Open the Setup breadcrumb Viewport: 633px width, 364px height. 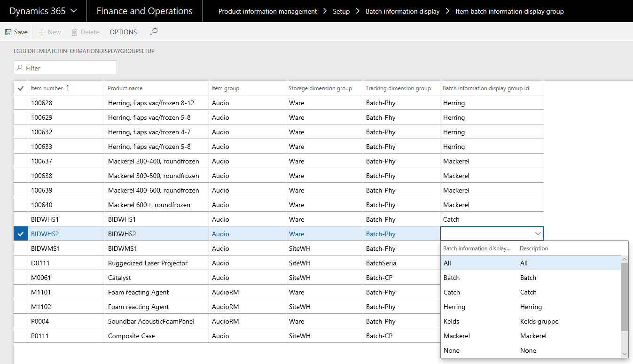[341, 11]
